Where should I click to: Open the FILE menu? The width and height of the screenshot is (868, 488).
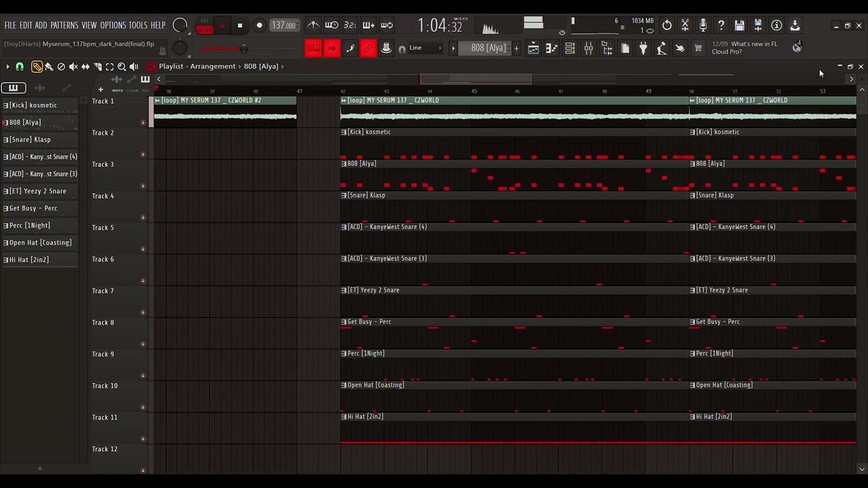(10, 25)
